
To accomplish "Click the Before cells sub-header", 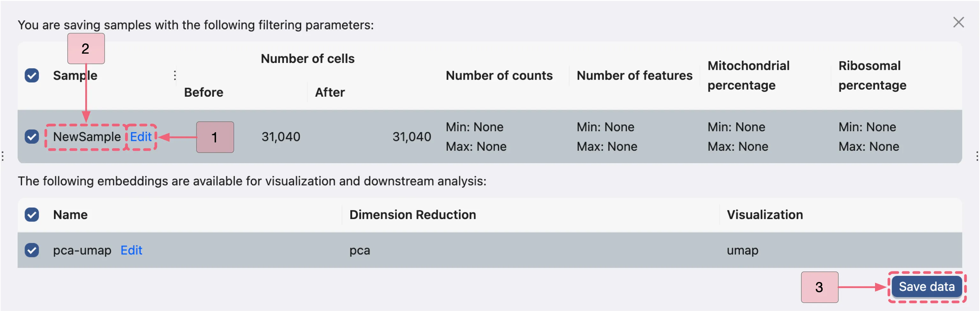I will [x=204, y=92].
